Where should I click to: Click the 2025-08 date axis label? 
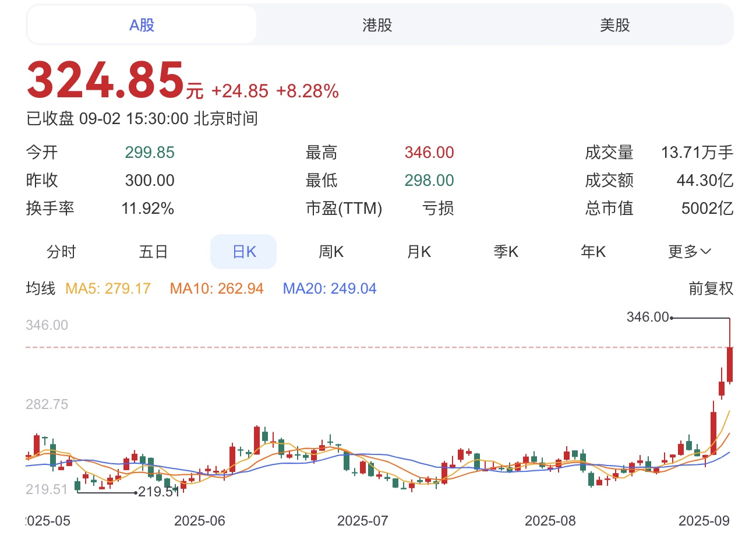click(550, 521)
